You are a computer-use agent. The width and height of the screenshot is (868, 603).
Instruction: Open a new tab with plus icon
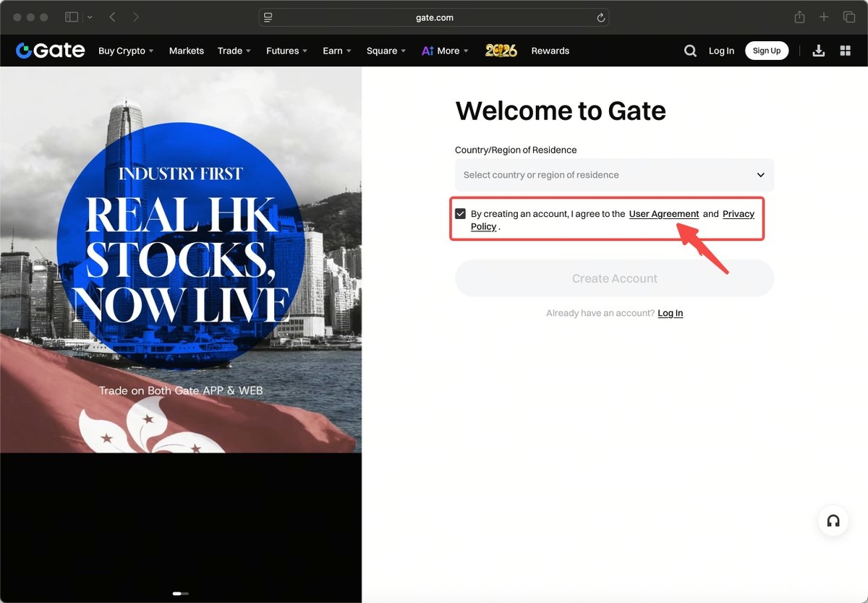[824, 17]
